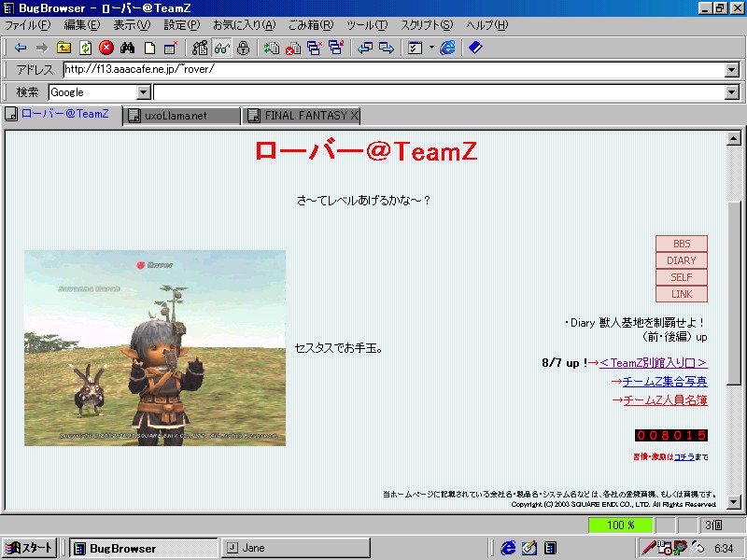Click the tree and document toolbar icon
Viewport: 747px width, 560px height.
[200, 48]
